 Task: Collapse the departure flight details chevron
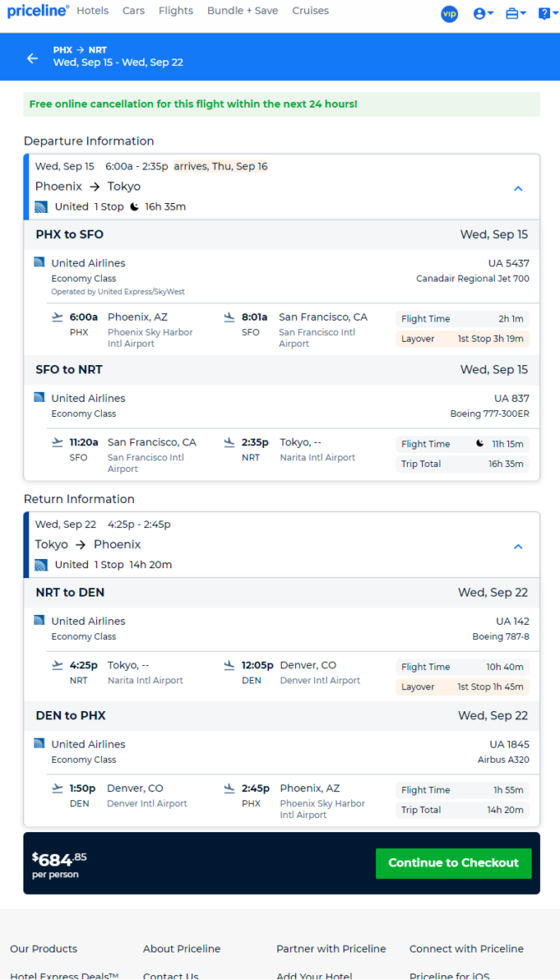[518, 188]
